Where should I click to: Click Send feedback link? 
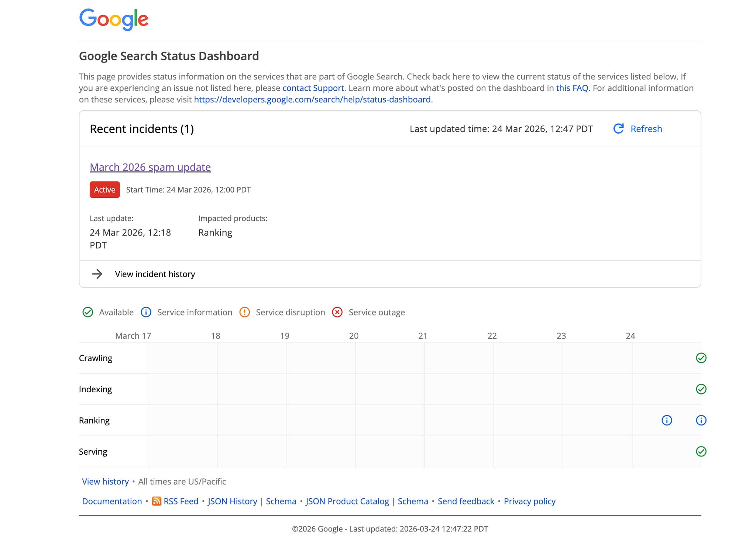click(466, 502)
